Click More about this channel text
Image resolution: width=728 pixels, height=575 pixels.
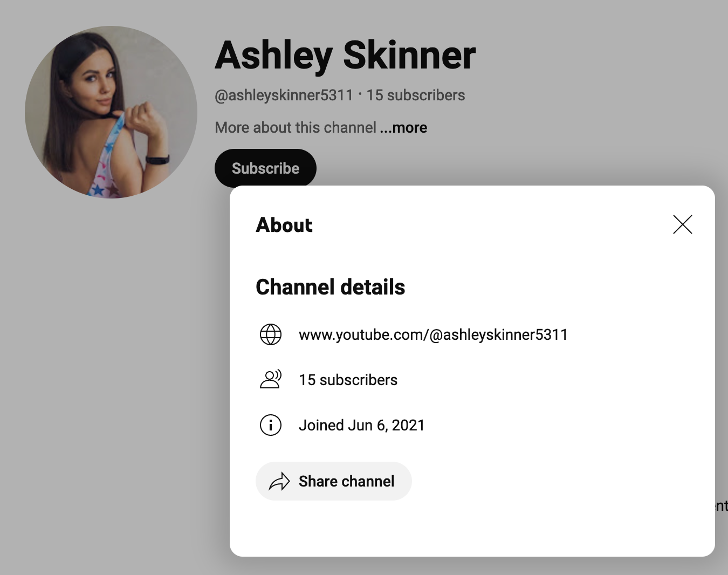pyautogui.click(x=296, y=128)
